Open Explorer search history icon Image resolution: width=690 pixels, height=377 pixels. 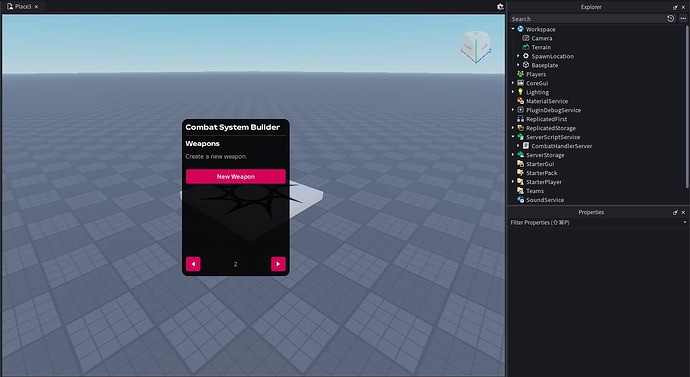670,18
